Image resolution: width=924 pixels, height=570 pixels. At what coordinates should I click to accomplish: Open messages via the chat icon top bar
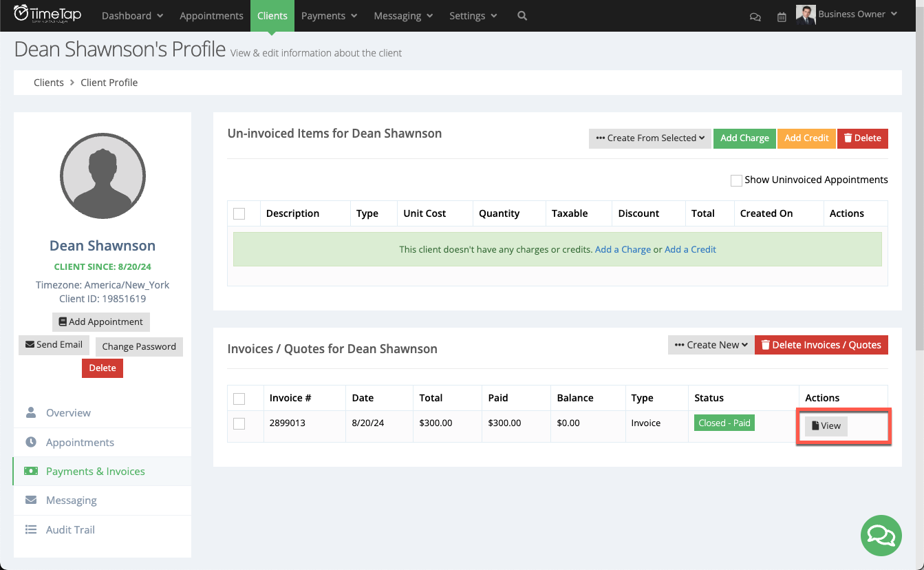tap(755, 17)
